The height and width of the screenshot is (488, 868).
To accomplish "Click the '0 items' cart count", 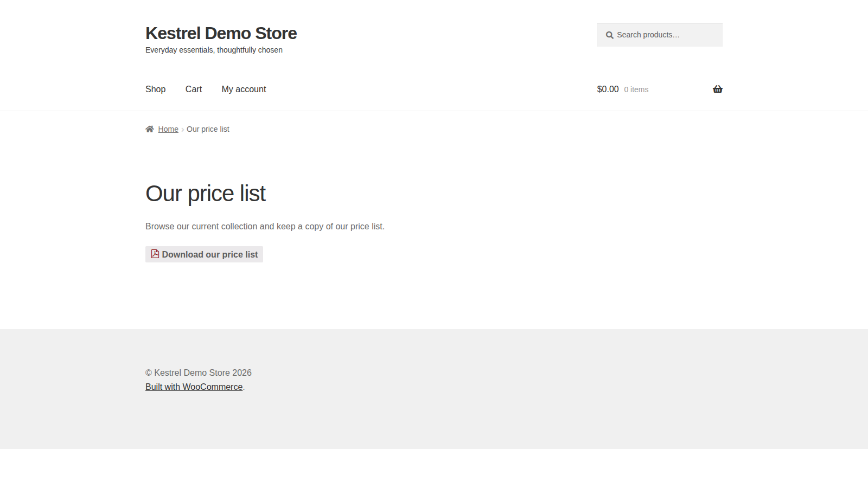I will 636,89.
